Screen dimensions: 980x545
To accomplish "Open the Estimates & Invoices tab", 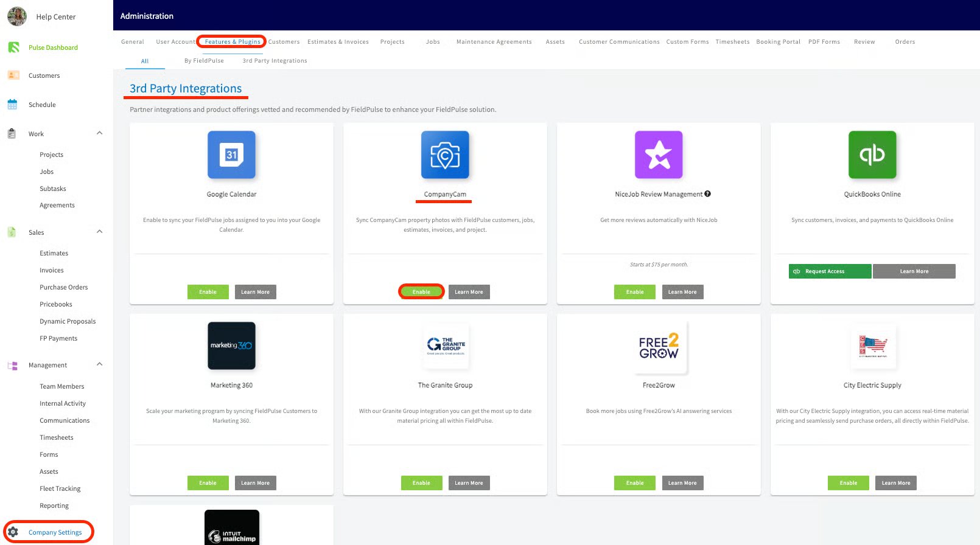I will point(338,41).
